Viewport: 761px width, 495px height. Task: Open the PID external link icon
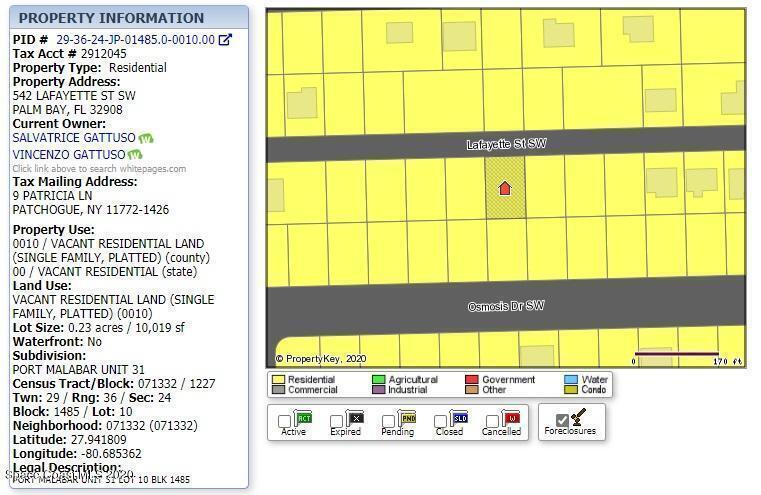click(225, 40)
